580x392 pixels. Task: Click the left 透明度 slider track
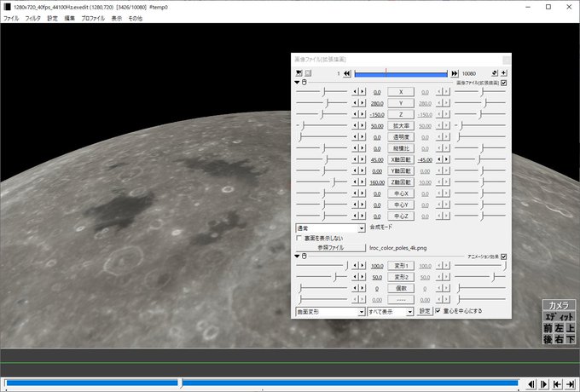tap(322, 136)
